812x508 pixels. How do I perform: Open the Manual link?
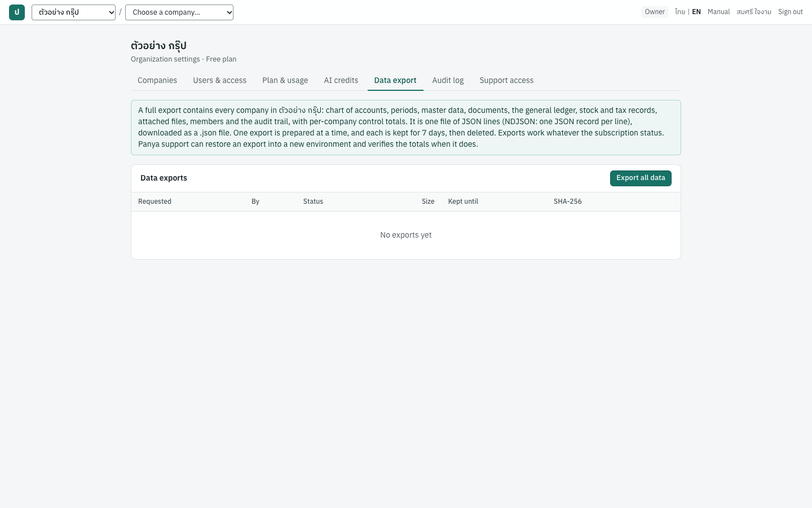(x=718, y=12)
